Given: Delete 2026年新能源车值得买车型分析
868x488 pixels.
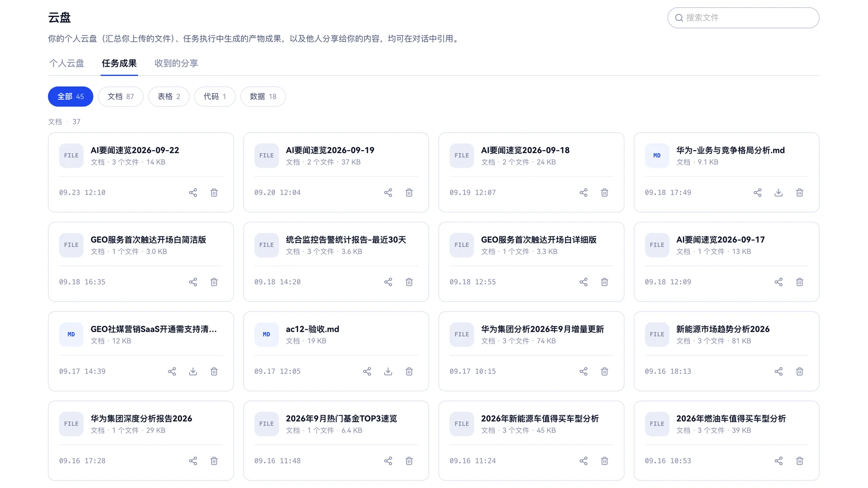Looking at the screenshot, I should [604, 461].
